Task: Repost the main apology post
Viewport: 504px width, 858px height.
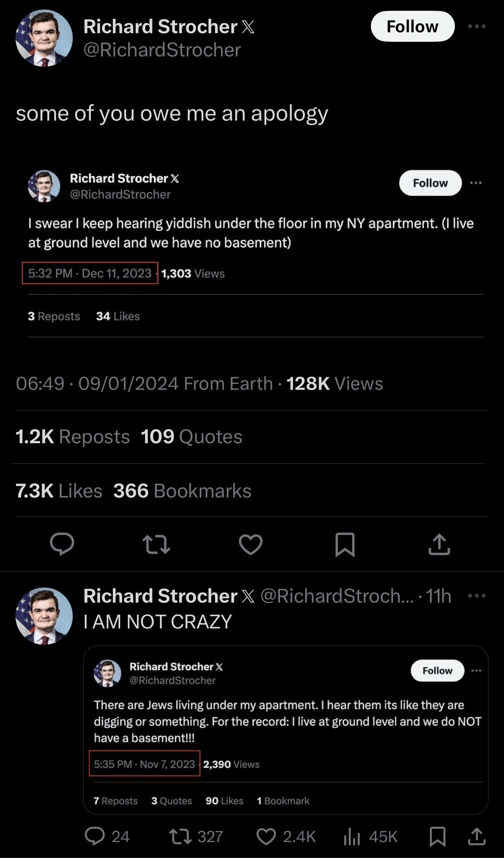Action: pyautogui.click(x=156, y=544)
